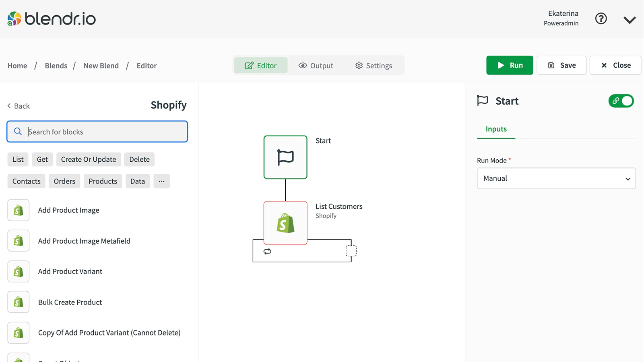Filter blocks by Products

point(103,181)
